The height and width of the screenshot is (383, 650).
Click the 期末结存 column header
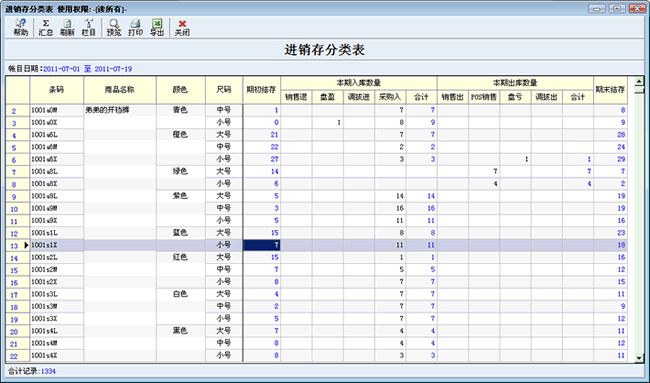(610, 90)
